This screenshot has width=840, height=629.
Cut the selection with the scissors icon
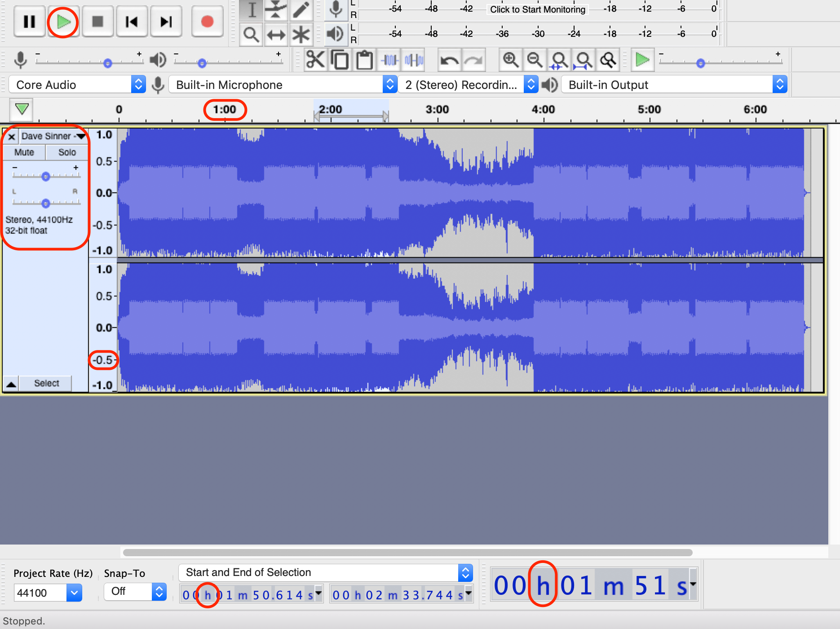(x=315, y=59)
